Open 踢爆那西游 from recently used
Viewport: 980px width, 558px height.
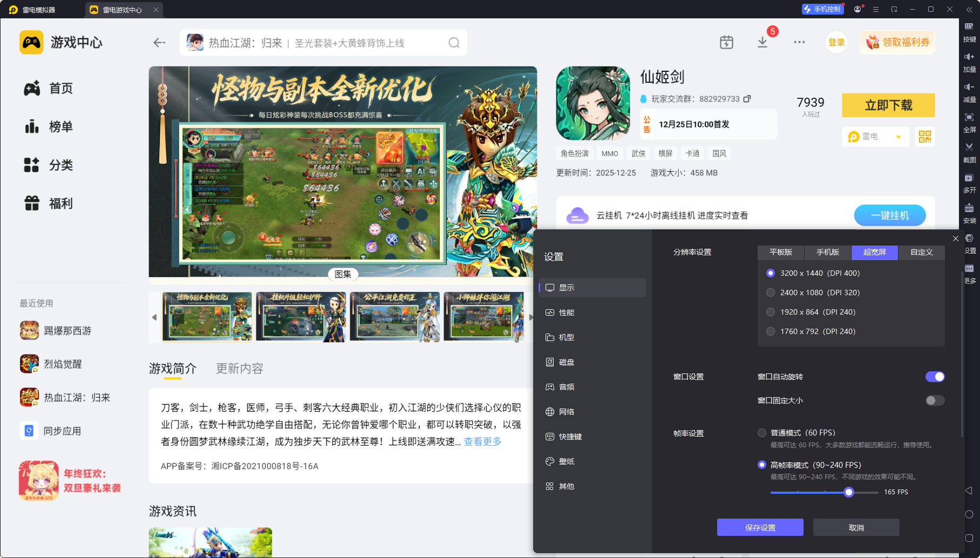click(56, 330)
